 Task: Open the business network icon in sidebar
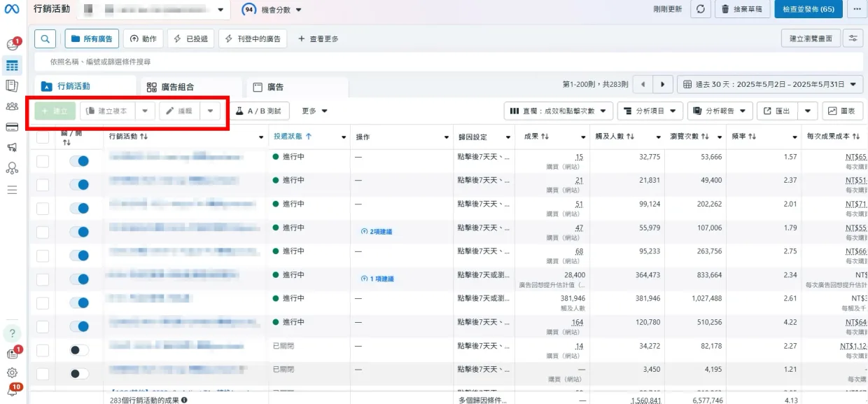tap(12, 168)
